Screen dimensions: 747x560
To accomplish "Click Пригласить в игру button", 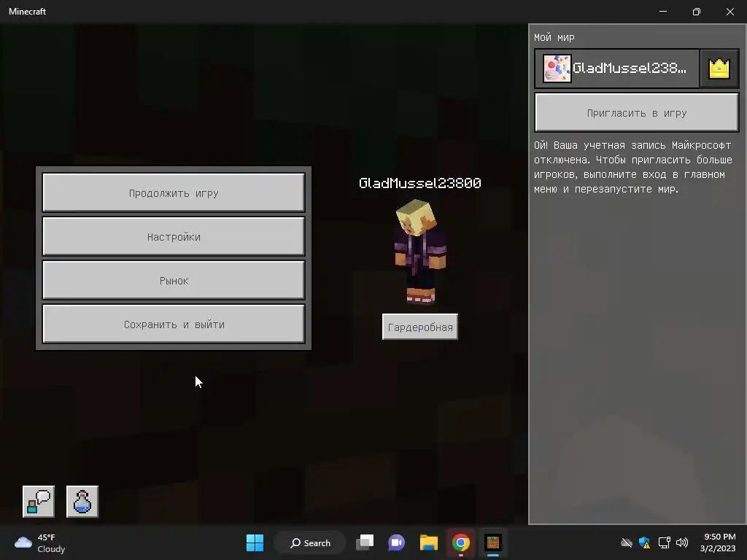I will tap(636, 112).
